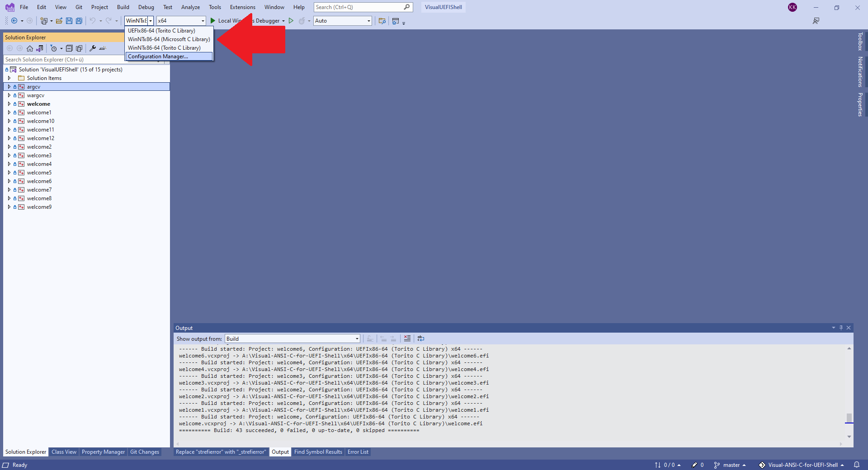Select the welcome project in tree
Image resolution: width=868 pixels, height=470 pixels.
[x=38, y=104]
